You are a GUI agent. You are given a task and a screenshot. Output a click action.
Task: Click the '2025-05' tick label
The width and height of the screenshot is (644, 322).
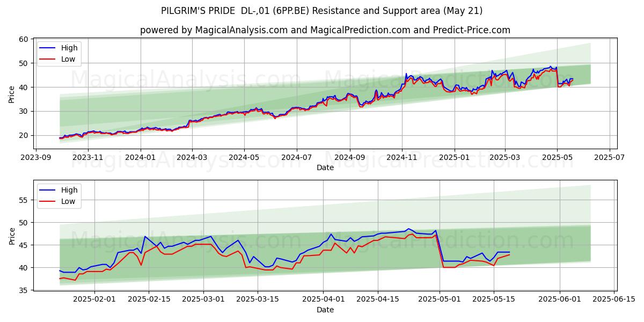557,157
